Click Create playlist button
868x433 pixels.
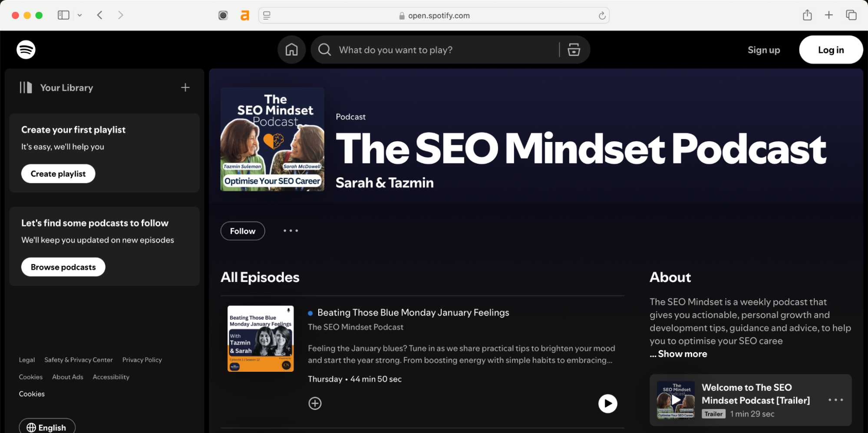[58, 174]
